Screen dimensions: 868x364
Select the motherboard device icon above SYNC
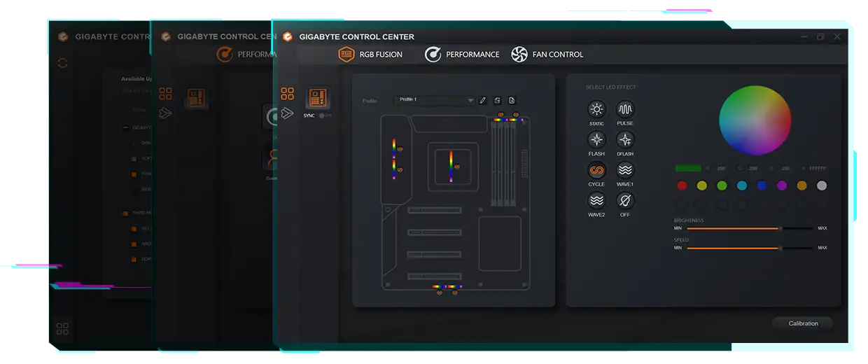318,98
